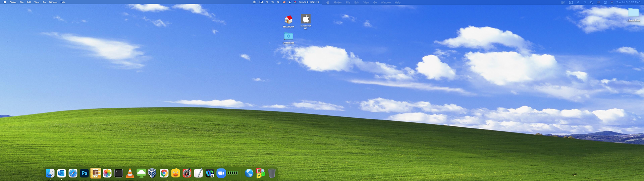The width and height of the screenshot is (644, 181).
Task: Activate Siri from primary display menu bar
Action: (x=295, y=2)
